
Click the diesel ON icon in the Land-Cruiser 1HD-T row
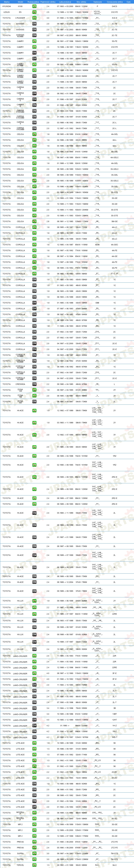[34, 737]
